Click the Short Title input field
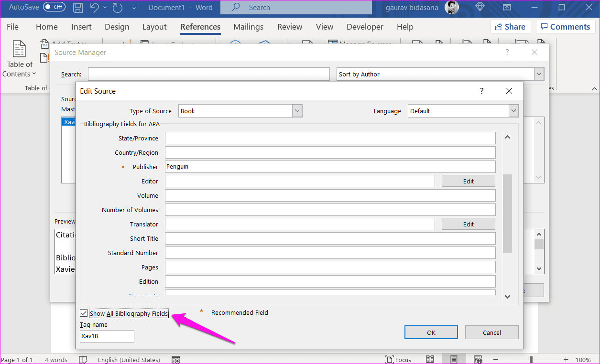600x364 pixels. (330, 238)
